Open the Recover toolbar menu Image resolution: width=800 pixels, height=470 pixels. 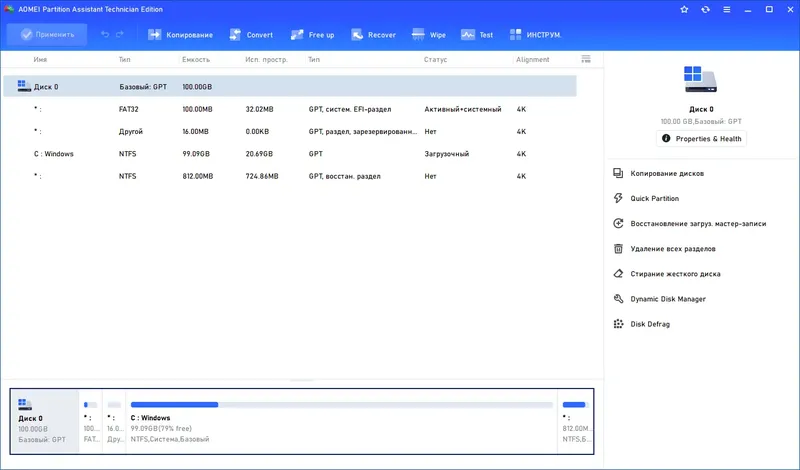pos(373,35)
